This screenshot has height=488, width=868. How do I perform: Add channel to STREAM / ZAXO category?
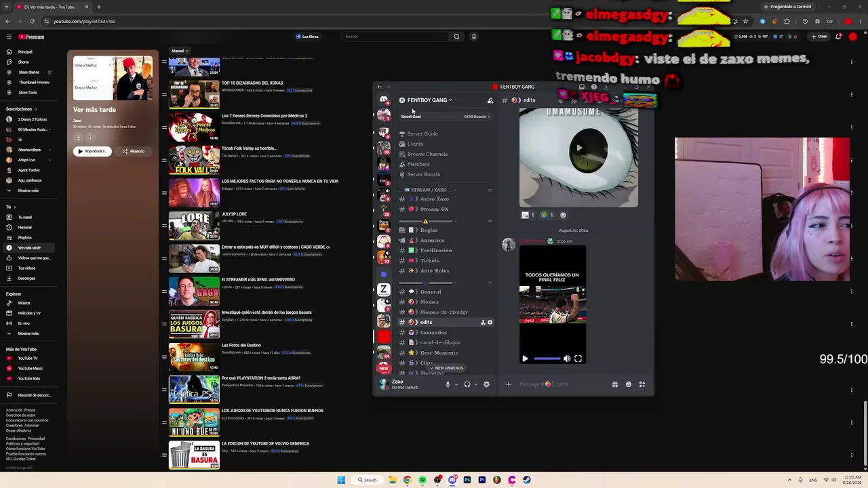(490, 190)
